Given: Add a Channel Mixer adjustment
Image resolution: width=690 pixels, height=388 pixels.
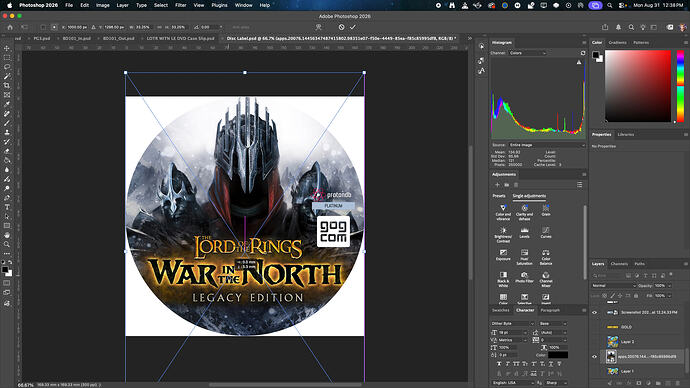Looking at the screenshot, I should pyautogui.click(x=546, y=279).
